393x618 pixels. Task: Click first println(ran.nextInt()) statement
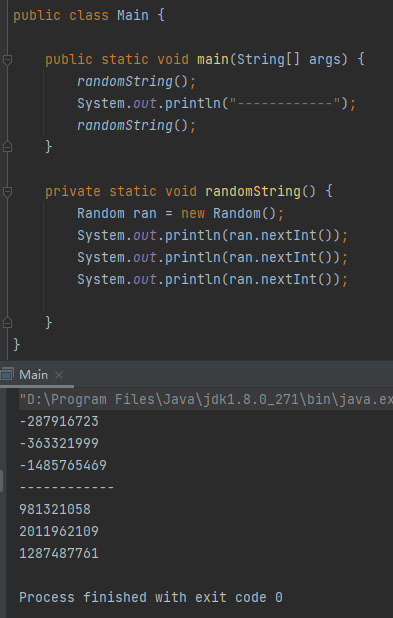[212, 236]
